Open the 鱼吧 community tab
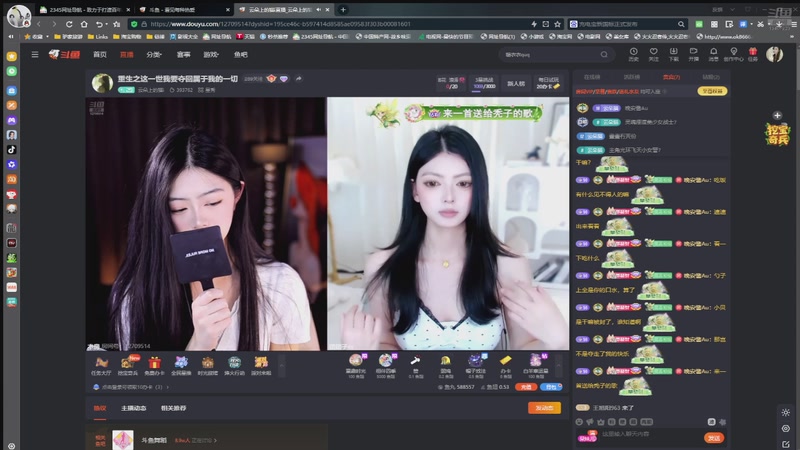Image resolution: width=800 pixels, height=450 pixels. click(241, 55)
